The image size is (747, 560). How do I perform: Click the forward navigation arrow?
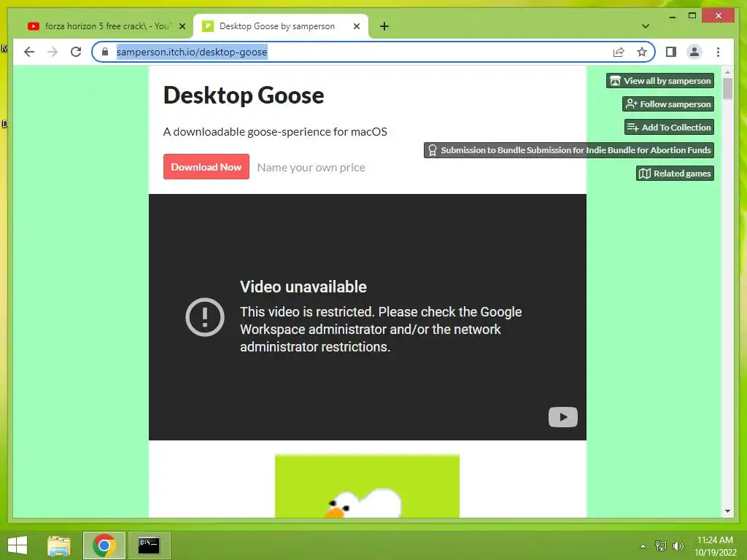tap(53, 52)
